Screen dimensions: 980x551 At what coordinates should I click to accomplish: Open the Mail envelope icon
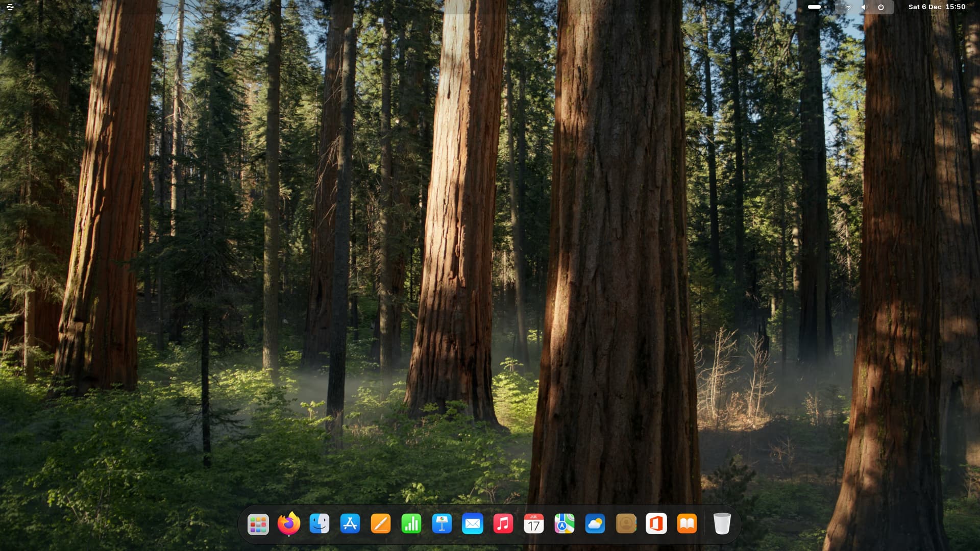tap(473, 524)
